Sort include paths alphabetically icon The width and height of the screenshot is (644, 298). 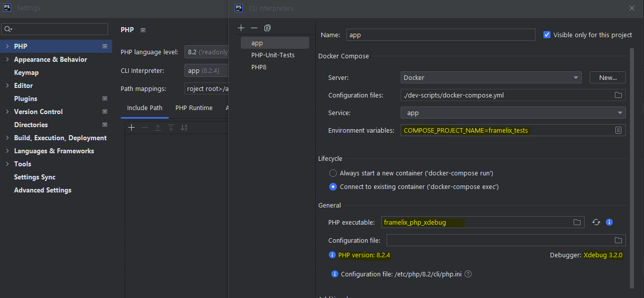pos(184,128)
